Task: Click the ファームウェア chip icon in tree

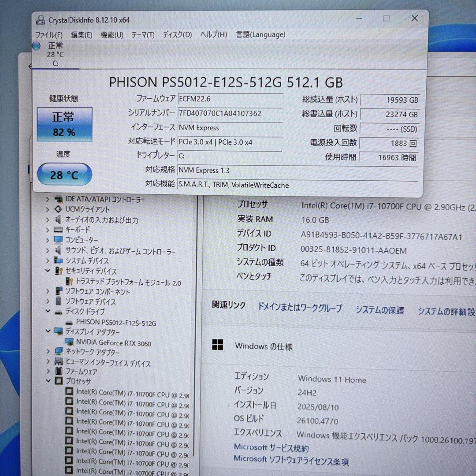Action: click(x=59, y=371)
